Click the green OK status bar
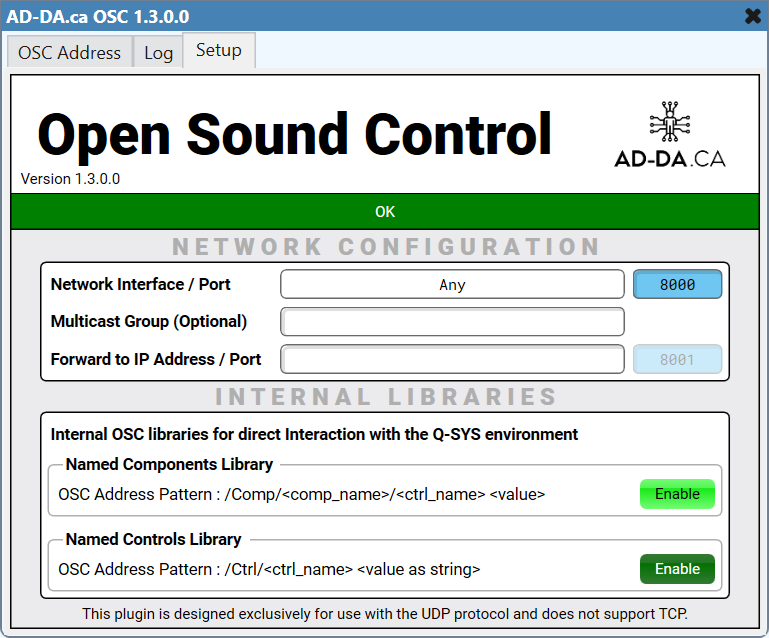The height and width of the screenshot is (638, 769). point(385,212)
